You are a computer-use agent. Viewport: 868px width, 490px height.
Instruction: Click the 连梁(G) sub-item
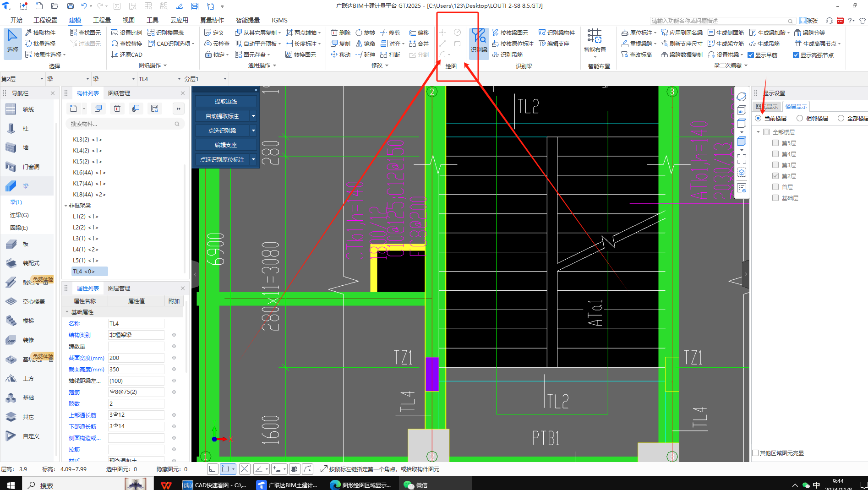click(x=19, y=215)
